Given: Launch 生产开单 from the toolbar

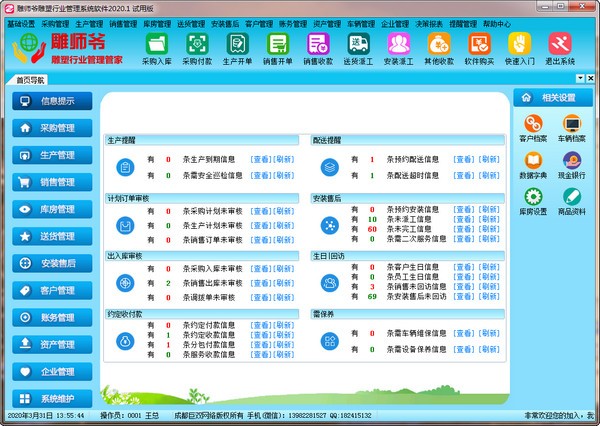Looking at the screenshot, I should point(237,48).
